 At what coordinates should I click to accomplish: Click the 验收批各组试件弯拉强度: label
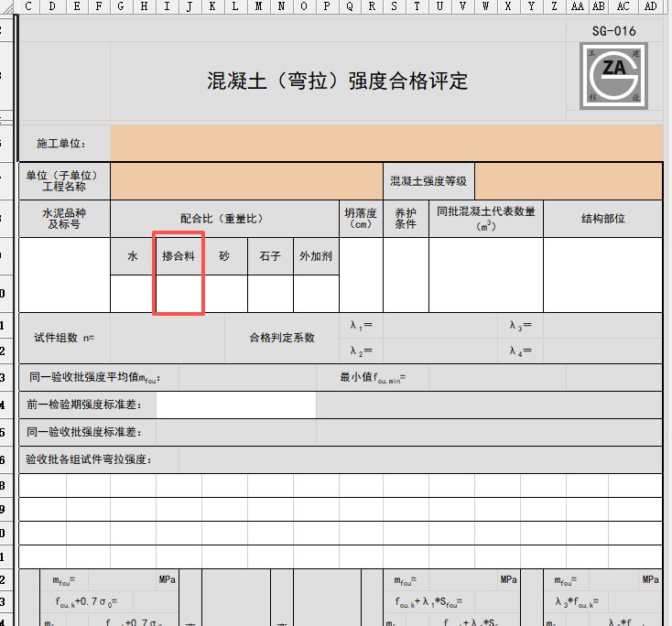pos(89,459)
